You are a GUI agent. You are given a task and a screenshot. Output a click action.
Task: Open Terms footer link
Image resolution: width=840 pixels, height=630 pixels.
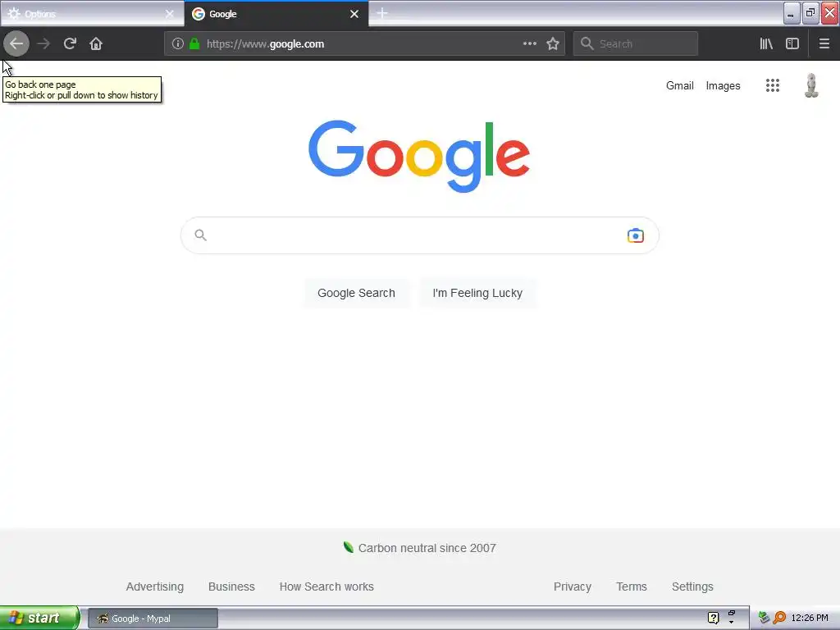[x=631, y=587]
